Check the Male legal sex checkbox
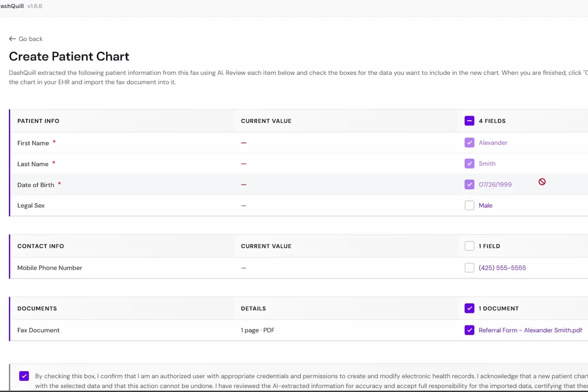The image size is (588, 392). click(469, 205)
